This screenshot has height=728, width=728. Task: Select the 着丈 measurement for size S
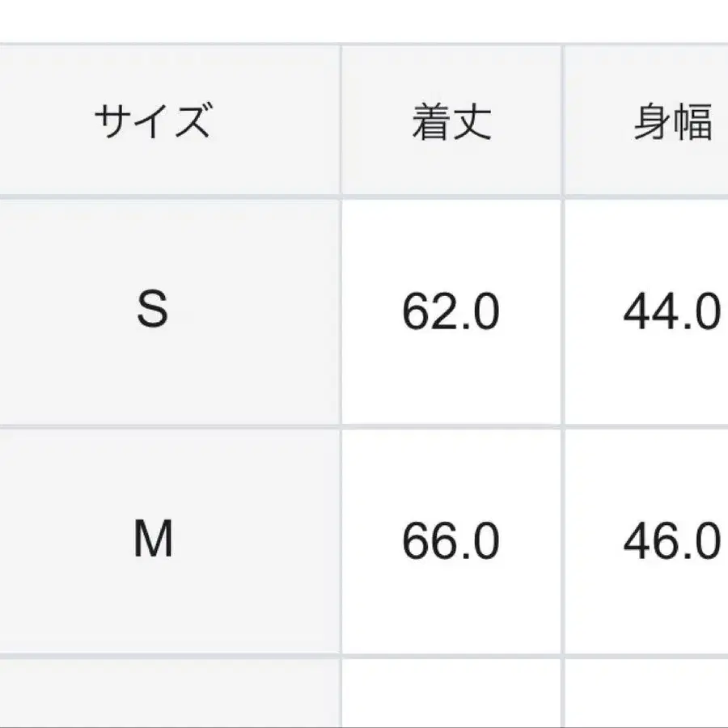(451, 313)
